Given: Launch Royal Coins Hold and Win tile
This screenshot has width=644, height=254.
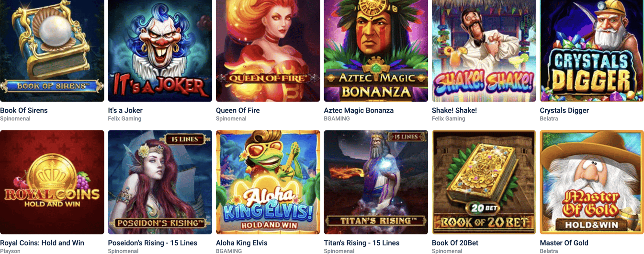Looking at the screenshot, I should 52,182.
